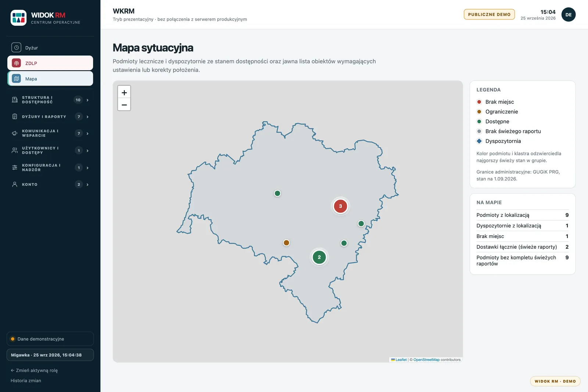Click the Użytkownicy i dostępy people icon

coord(15,150)
